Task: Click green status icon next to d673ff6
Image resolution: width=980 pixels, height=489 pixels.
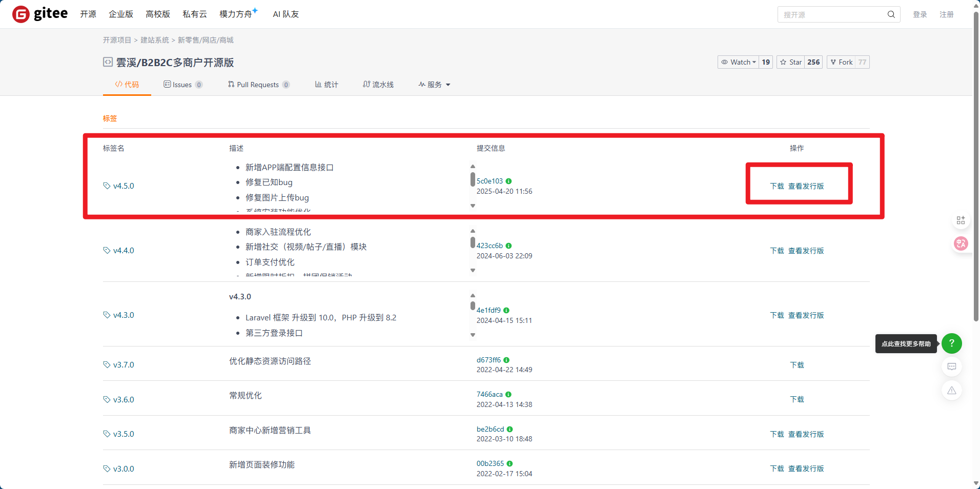Action: [x=506, y=360]
